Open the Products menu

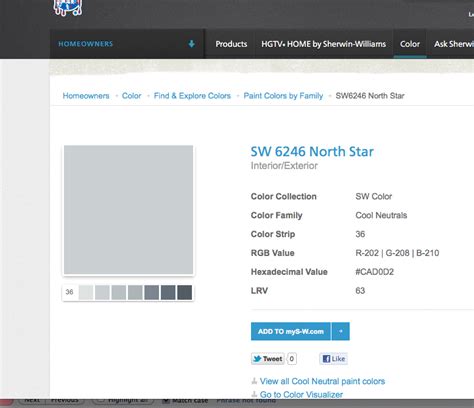point(231,44)
